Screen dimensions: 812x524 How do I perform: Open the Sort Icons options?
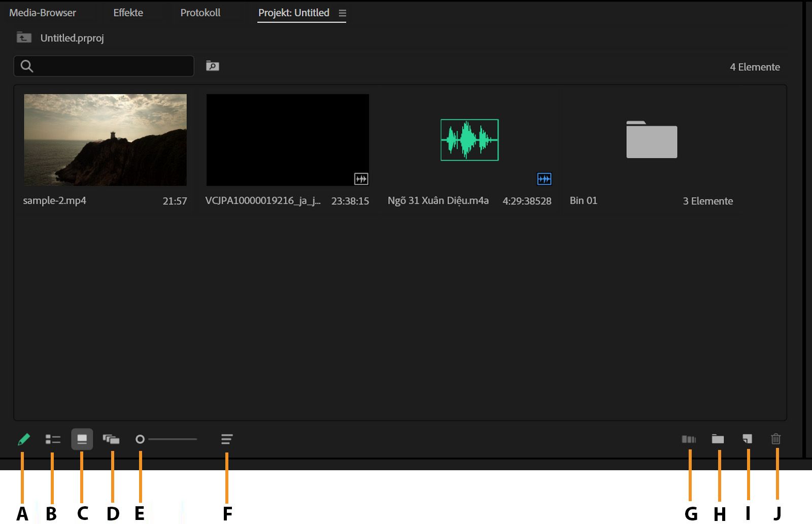pos(227,439)
